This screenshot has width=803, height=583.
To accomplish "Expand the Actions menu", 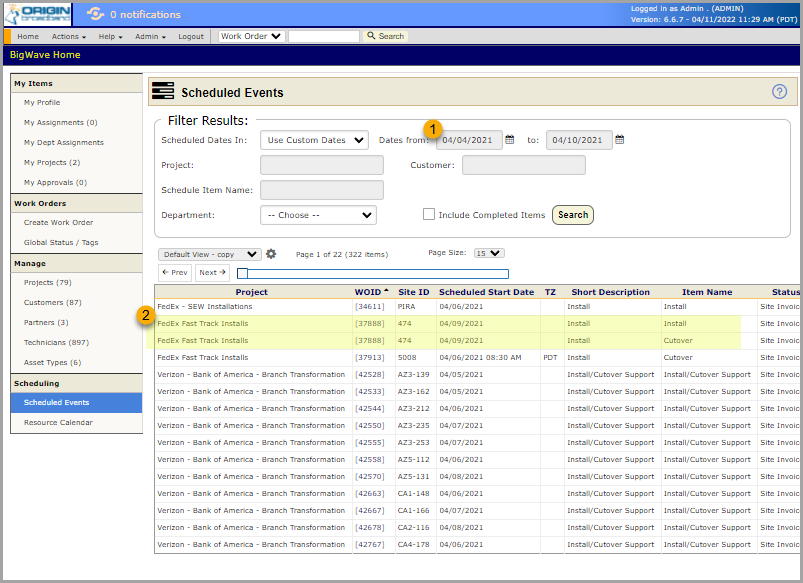I will [69, 36].
